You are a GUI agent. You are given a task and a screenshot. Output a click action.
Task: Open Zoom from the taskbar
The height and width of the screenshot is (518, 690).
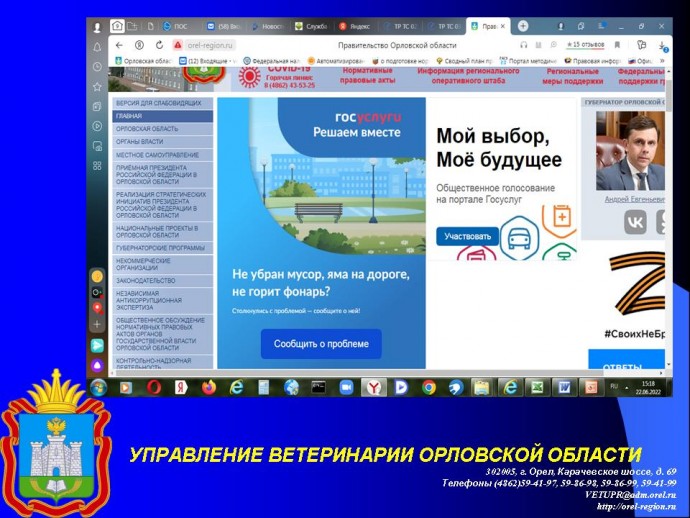pyautogui.click(x=346, y=387)
